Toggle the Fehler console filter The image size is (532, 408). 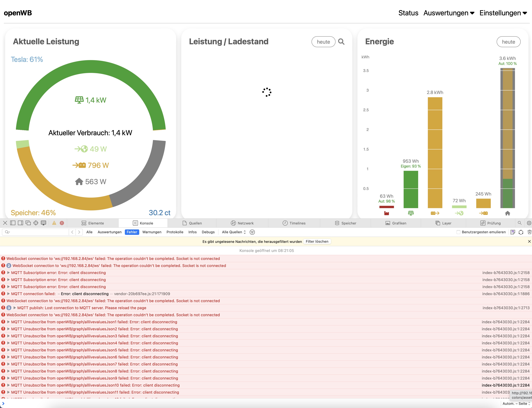(x=132, y=232)
